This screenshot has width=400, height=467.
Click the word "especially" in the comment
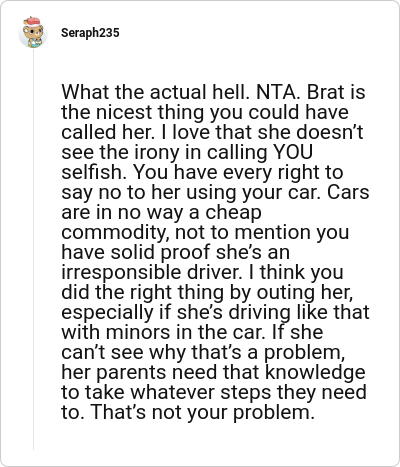coord(107,313)
